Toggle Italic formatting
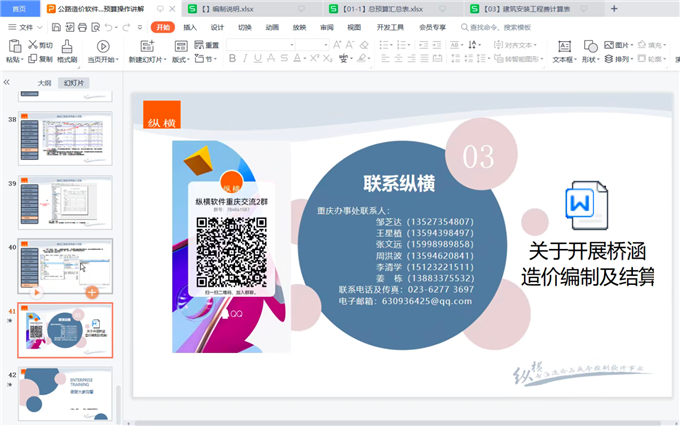This screenshot has width=680, height=426. click(245, 58)
